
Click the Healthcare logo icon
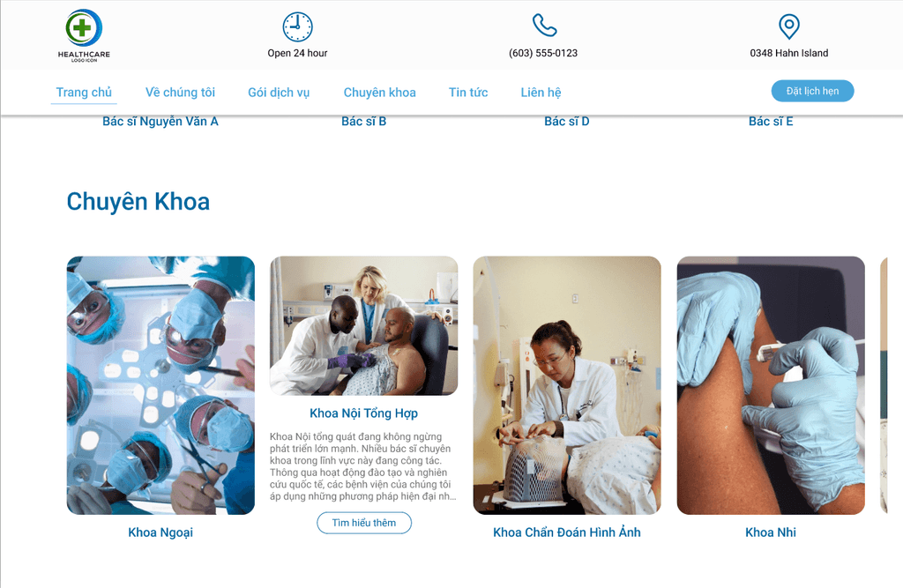(84, 36)
